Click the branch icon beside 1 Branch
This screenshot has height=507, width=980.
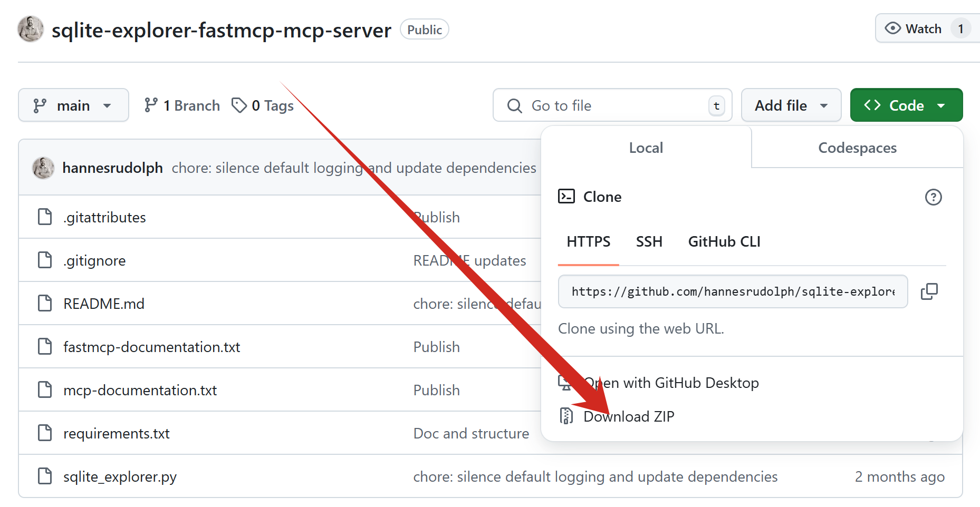(x=151, y=105)
